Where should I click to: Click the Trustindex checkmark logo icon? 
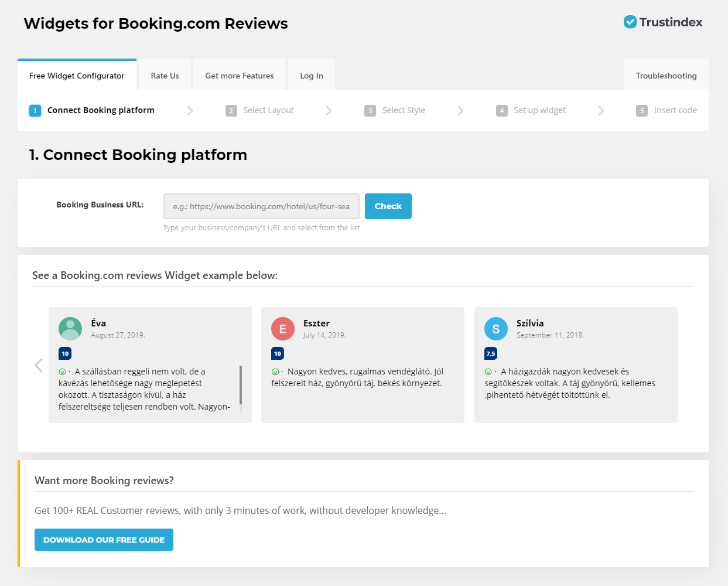pos(630,22)
